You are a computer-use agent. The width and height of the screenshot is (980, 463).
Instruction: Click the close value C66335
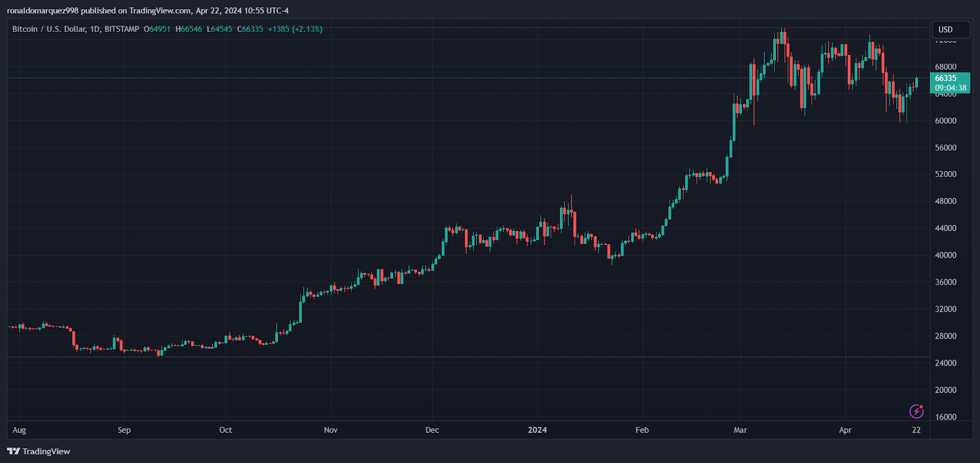point(251,29)
